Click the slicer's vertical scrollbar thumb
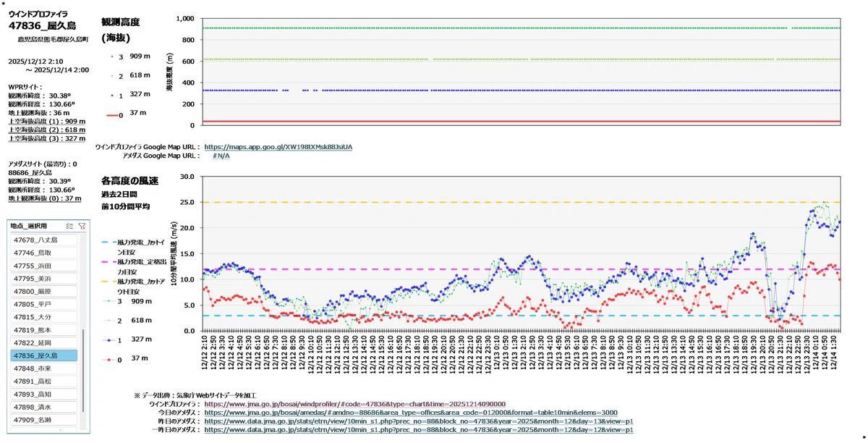 click(x=82, y=370)
